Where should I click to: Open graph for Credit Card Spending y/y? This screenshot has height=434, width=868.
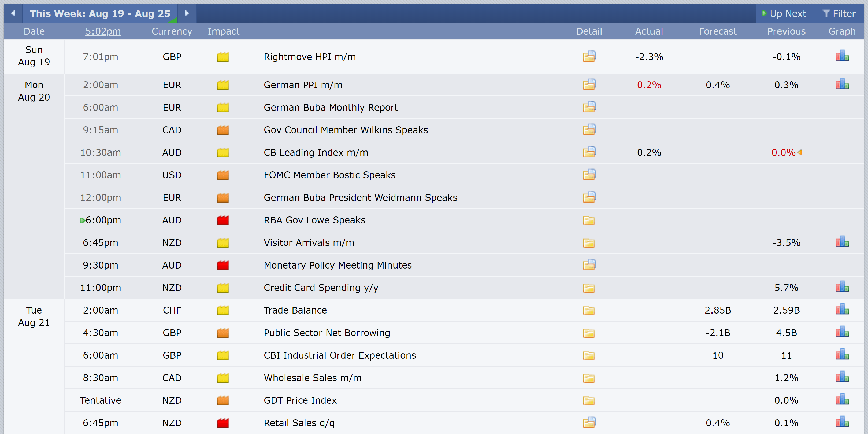click(x=842, y=287)
